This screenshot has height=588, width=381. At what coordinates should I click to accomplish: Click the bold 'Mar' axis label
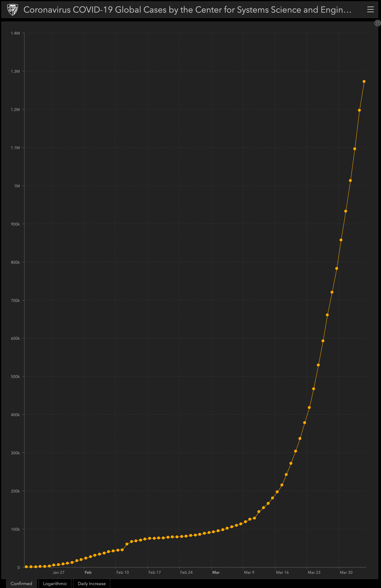tap(216, 572)
